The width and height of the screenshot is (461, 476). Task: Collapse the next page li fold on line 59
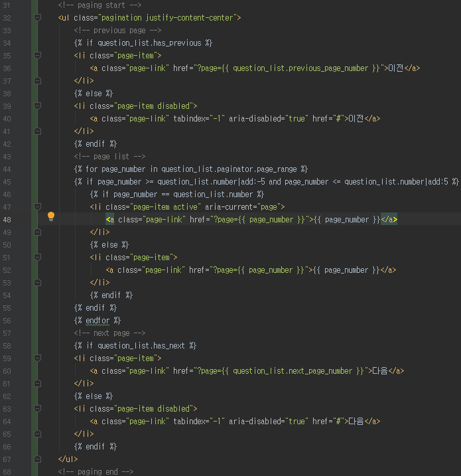(38, 358)
